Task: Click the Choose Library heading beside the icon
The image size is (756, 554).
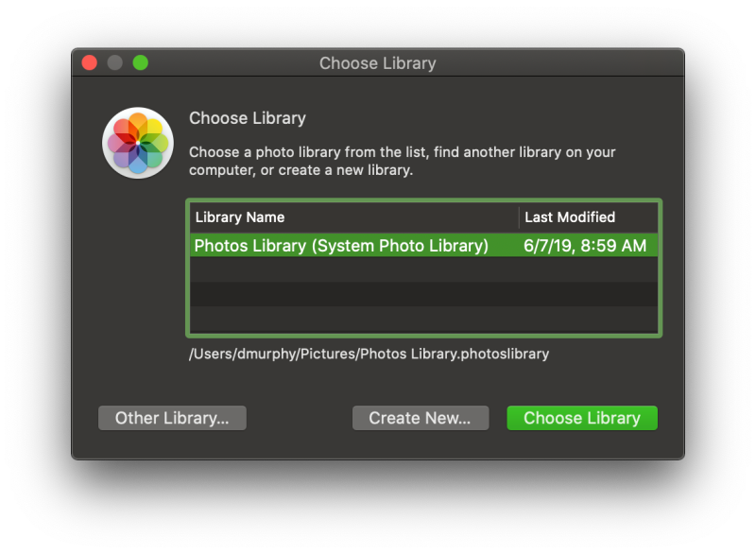Action: coord(248,118)
